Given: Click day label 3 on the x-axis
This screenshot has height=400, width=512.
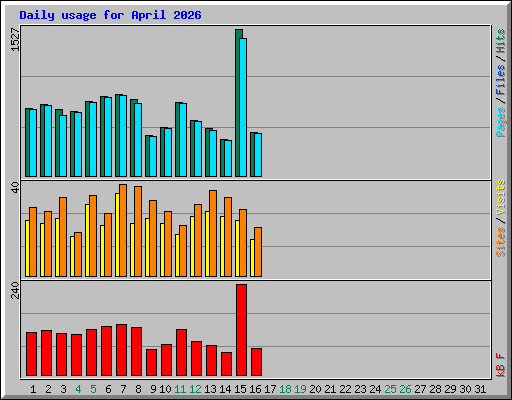Looking at the screenshot, I should pyautogui.click(x=63, y=389).
